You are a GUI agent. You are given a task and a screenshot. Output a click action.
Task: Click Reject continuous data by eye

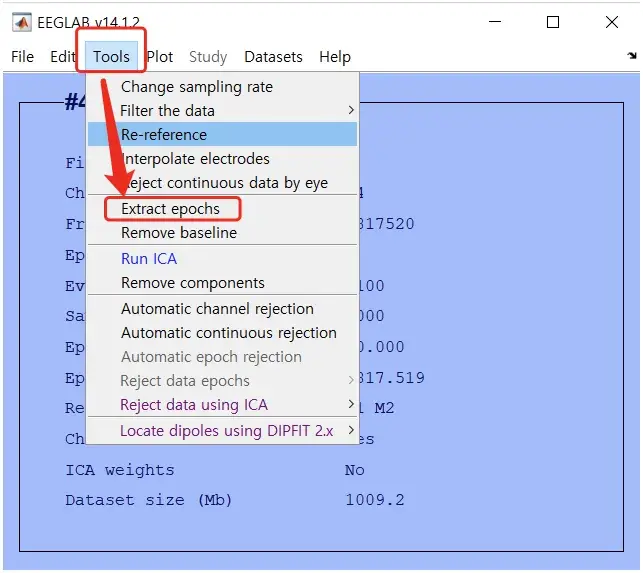[224, 183]
